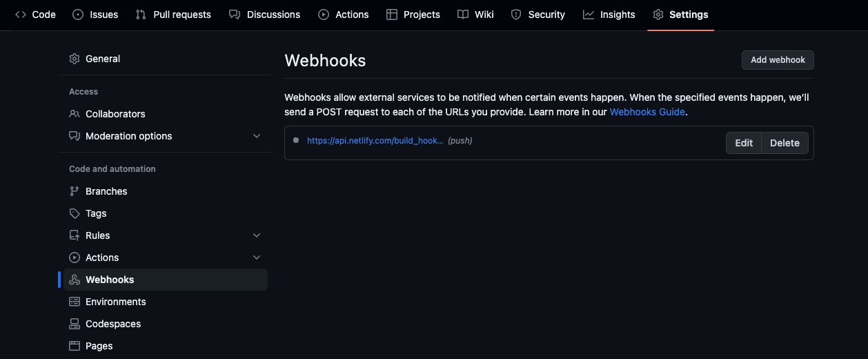Click the sidebar Actions play icon
Screen dimensions: 868x359
pyautogui.click(x=75, y=258)
